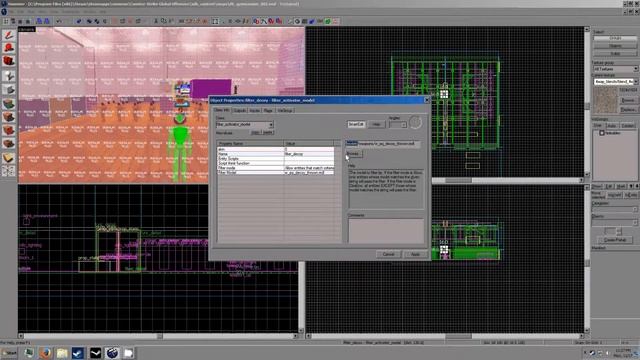Select the Apply Overlays tool
Image resolution: width=640 pixels, height=360 pixels.
coord(9,144)
